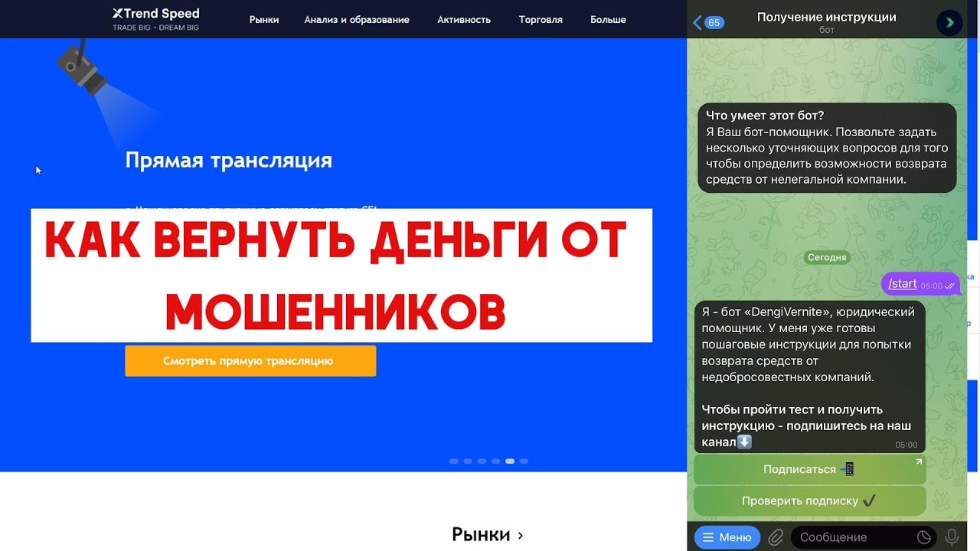Select the active fifth carousel dot
Screen dimensions: 980x551
coord(510,461)
